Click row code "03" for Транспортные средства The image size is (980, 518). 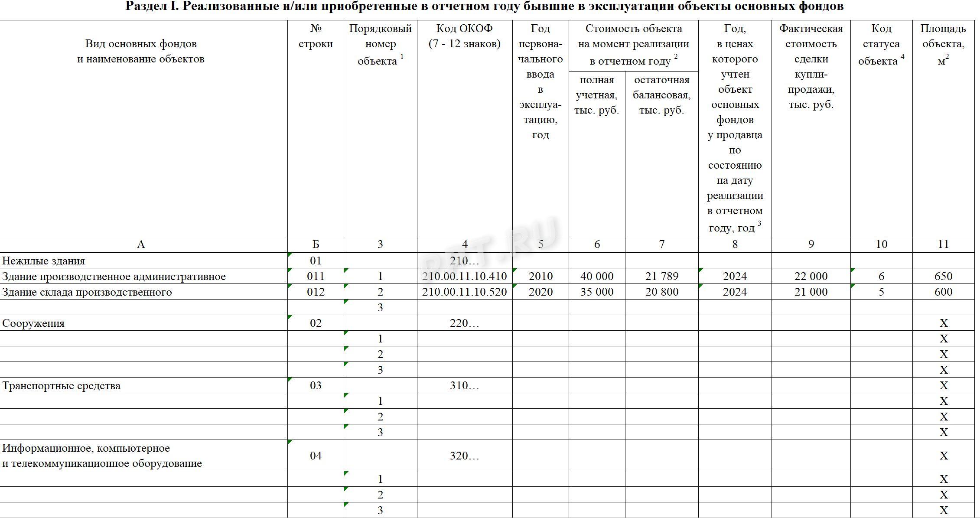click(316, 386)
